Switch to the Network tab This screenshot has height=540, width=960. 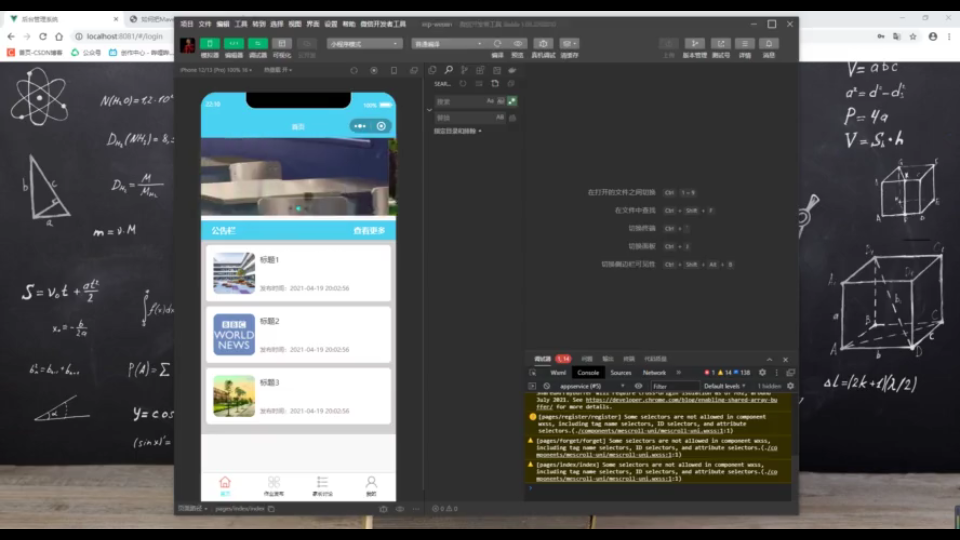point(654,372)
